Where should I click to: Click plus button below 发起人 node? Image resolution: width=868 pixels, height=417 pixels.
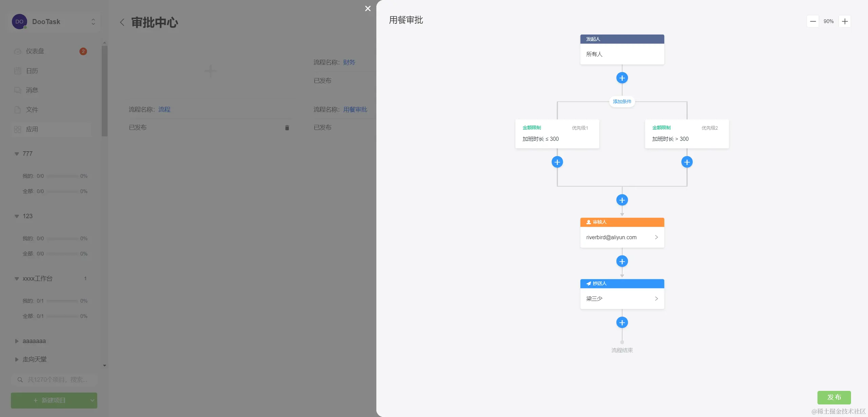click(x=622, y=78)
